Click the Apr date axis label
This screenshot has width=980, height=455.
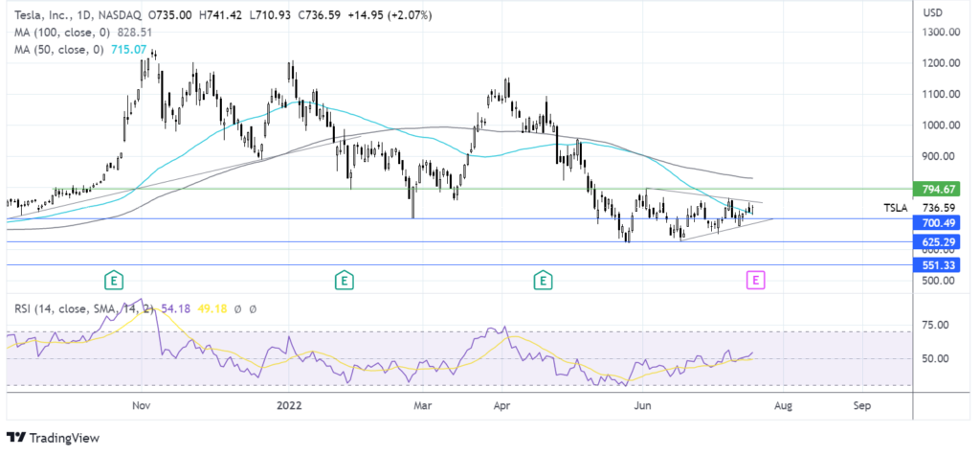pos(501,405)
